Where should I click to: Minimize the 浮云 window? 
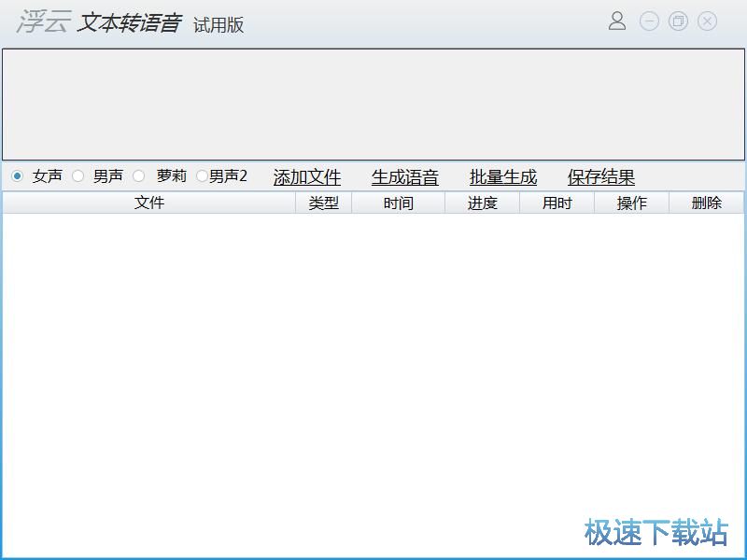click(x=649, y=21)
